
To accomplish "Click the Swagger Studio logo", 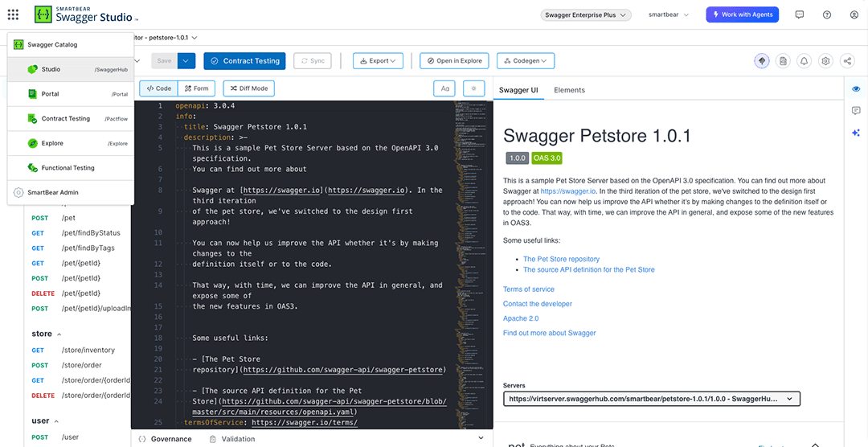I will click(x=86, y=15).
